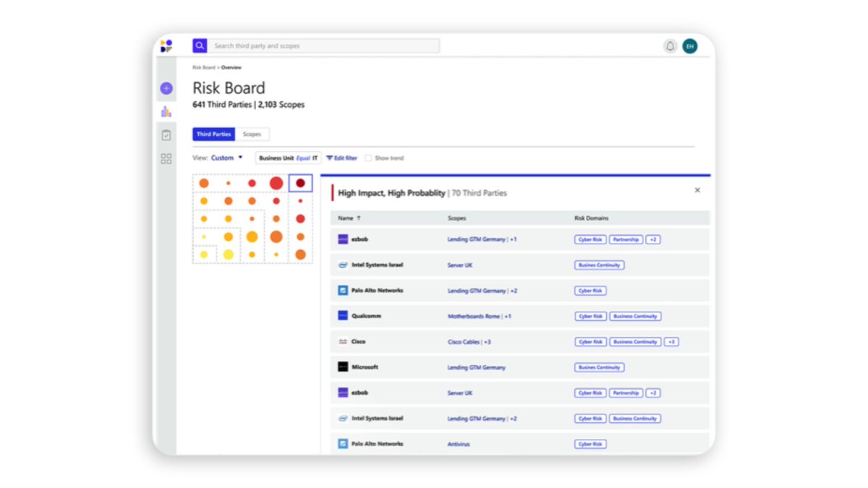
Task: Open the four-squares grid sidebar icon
Action: (166, 159)
